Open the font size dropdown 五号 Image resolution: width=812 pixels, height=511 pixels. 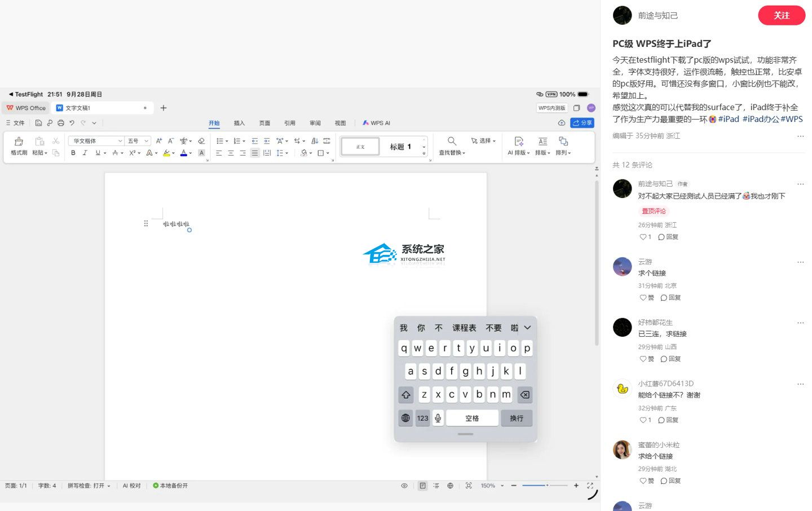pyautogui.click(x=138, y=141)
